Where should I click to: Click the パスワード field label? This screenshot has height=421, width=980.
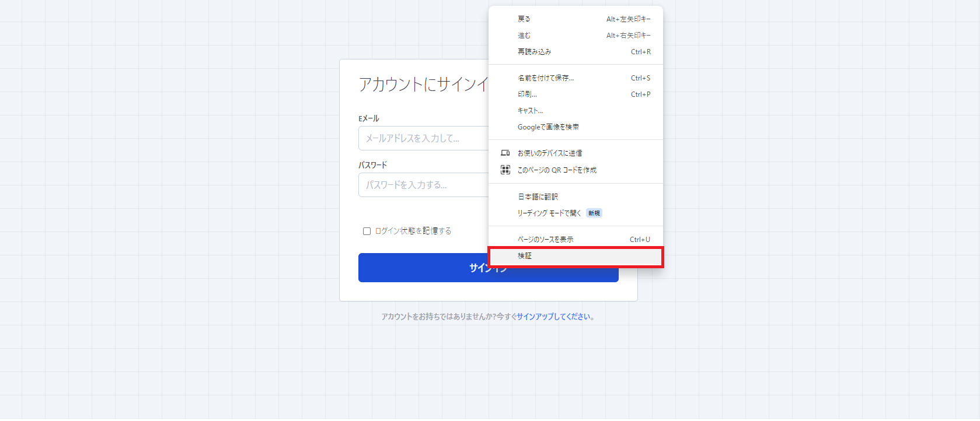pyautogui.click(x=372, y=165)
